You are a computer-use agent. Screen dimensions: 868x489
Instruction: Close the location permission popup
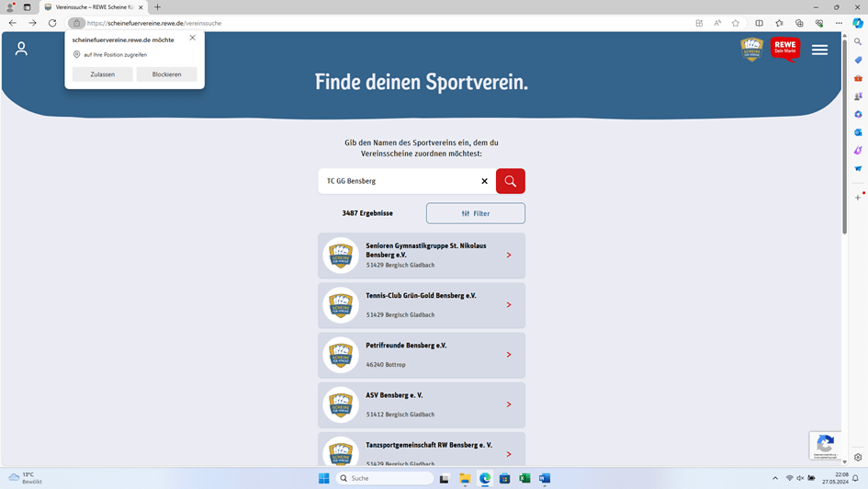point(192,38)
